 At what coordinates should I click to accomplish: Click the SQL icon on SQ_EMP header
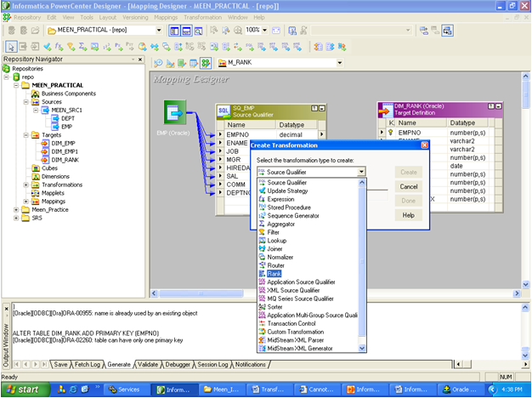[x=224, y=111]
